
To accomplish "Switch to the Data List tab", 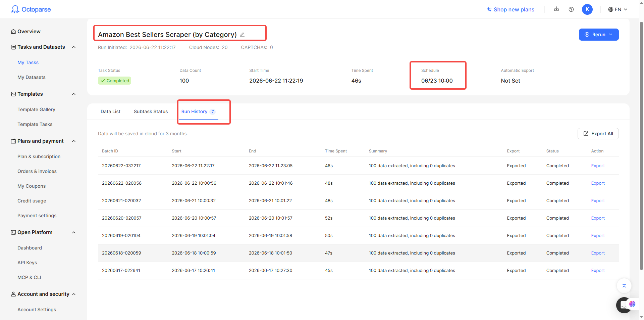I will (x=110, y=111).
